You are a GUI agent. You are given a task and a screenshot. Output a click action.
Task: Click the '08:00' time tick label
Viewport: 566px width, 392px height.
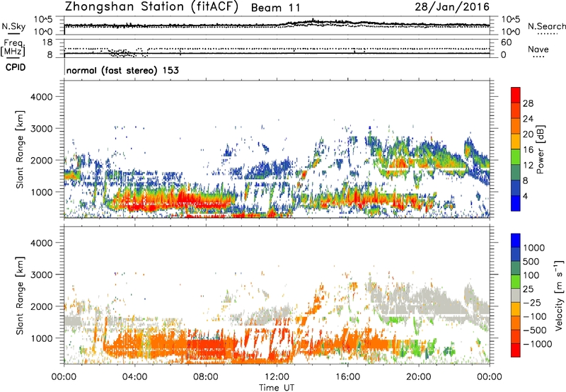(x=205, y=377)
